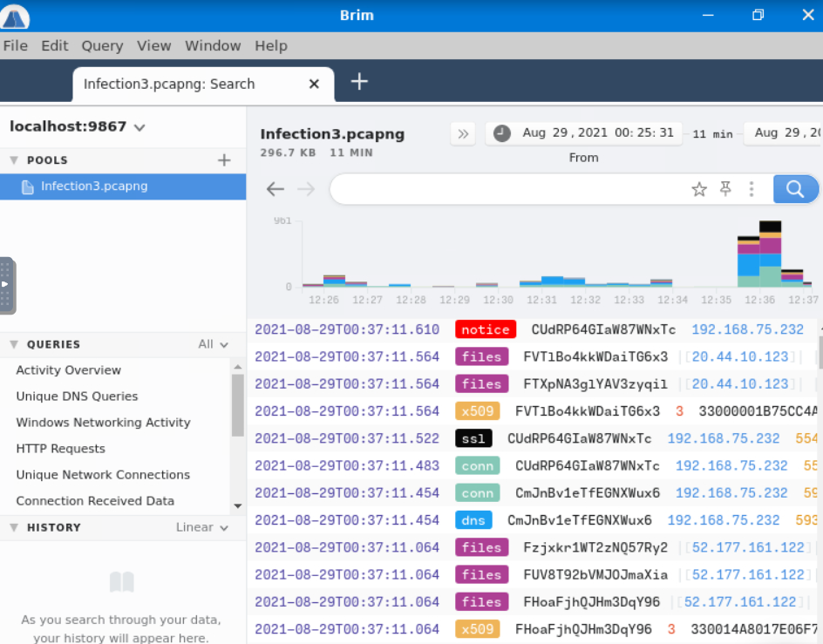The image size is (823, 644).
Task: Open the Linear history view dropdown
Action: coord(202,527)
